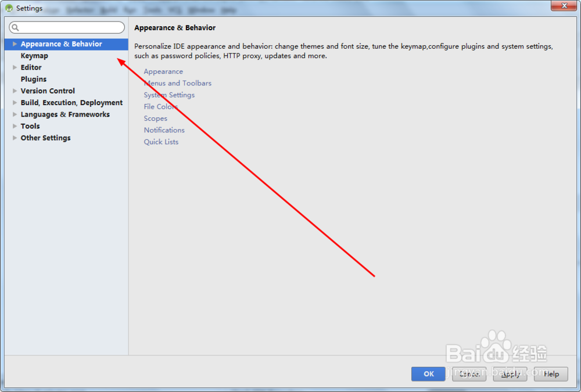Screen dimensions: 581x392
Task: Open the Appearance link
Action: (x=163, y=71)
